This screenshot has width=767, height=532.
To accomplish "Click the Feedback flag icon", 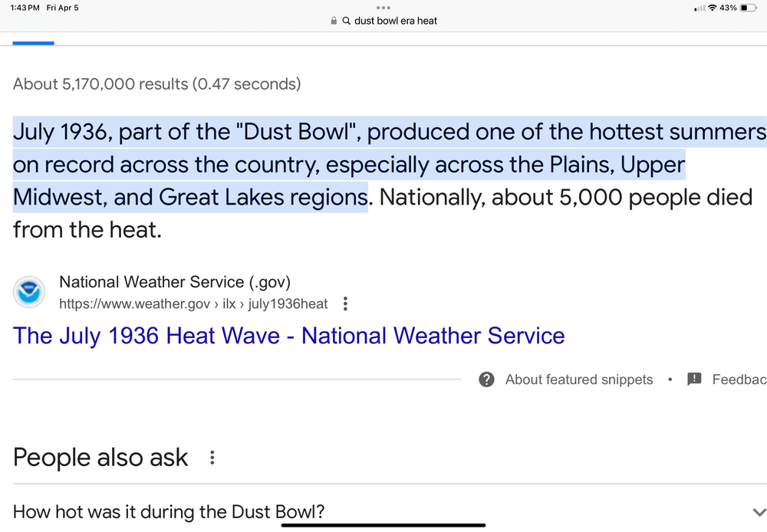I will 694,379.
